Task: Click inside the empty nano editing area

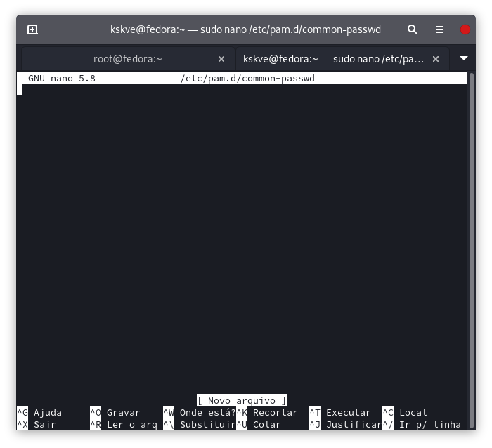Action: [241, 232]
